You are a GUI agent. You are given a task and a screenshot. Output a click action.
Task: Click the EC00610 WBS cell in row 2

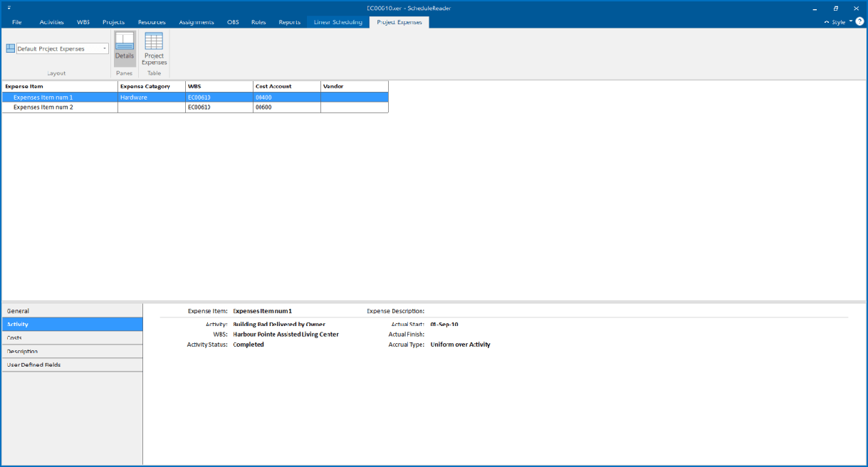[x=219, y=107]
